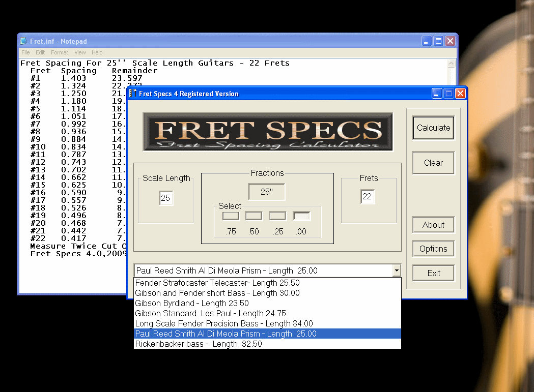This screenshot has height=392, width=534.
Task: Click the Notepad heading line text
Action: [155, 63]
